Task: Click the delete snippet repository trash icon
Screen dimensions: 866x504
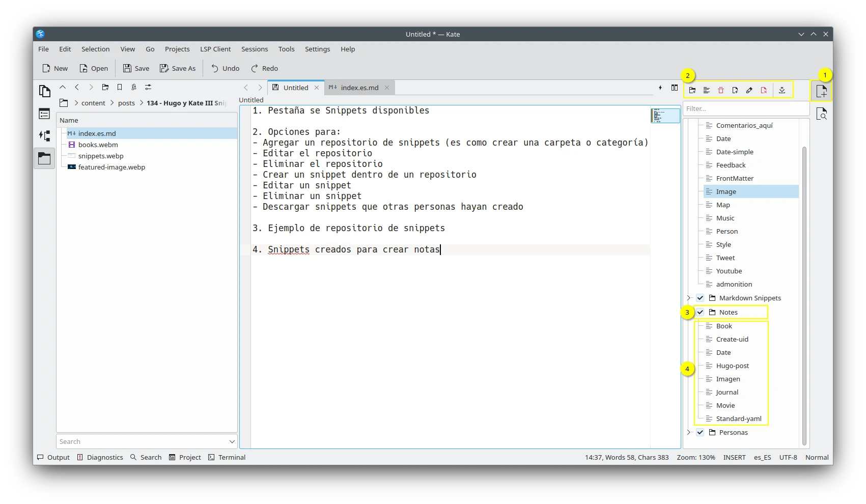Action: [x=721, y=90]
